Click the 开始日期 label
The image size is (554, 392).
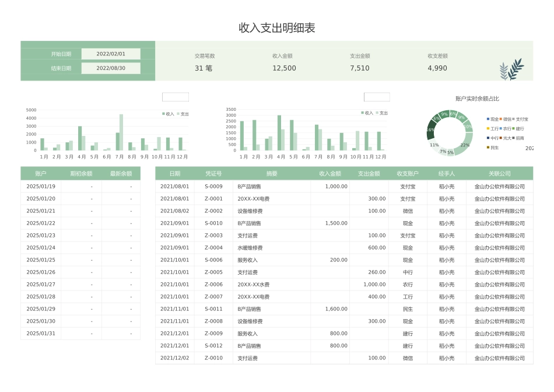coord(61,54)
